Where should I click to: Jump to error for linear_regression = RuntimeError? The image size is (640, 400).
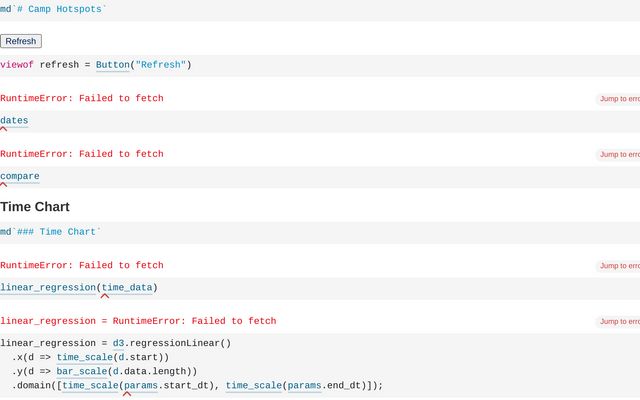pos(618,322)
